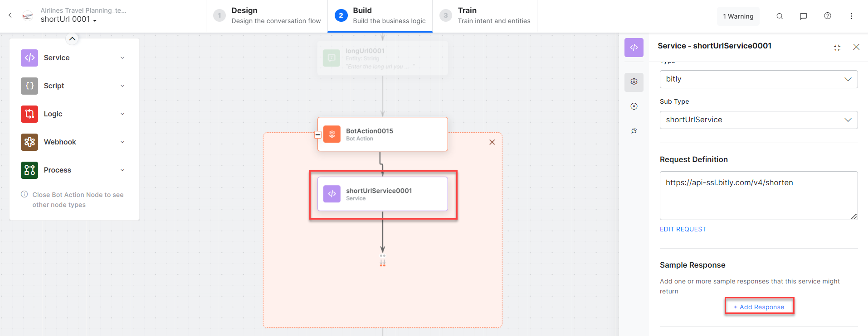Minimize the service properties panel
868x336 pixels.
pyautogui.click(x=837, y=48)
